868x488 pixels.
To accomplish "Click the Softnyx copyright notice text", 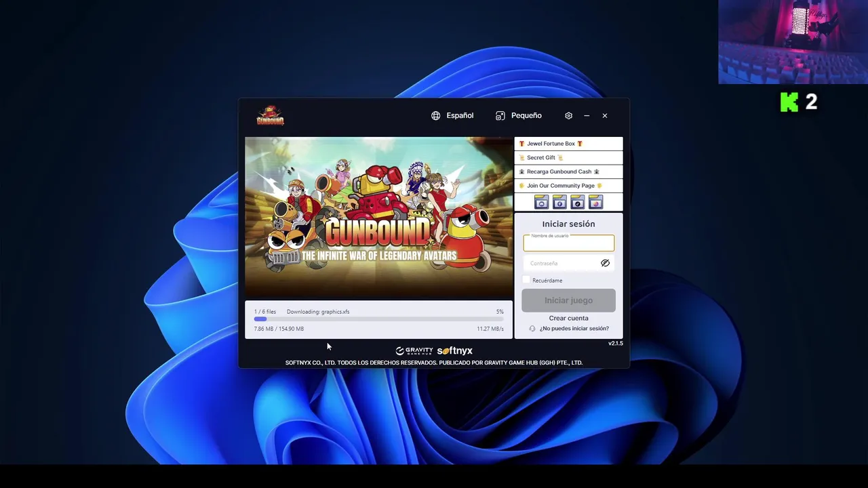I will tap(434, 363).
